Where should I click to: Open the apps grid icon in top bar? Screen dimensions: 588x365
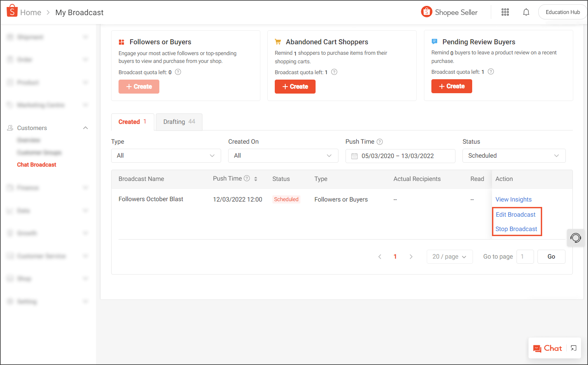click(x=505, y=12)
